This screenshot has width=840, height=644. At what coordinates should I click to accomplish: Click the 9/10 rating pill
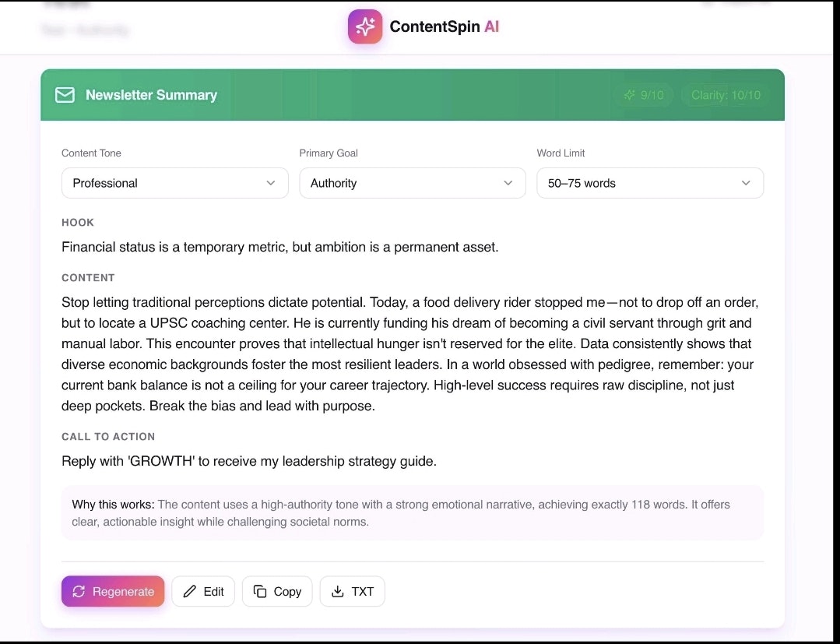[x=643, y=95]
